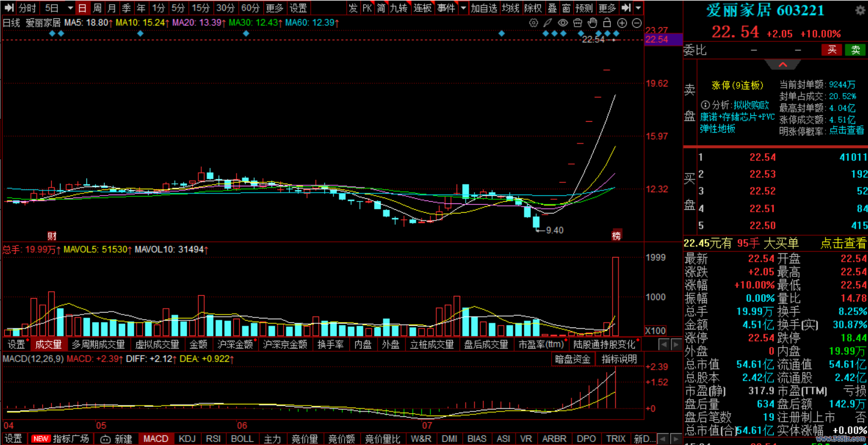Open the toolbox icon
Viewport: 868px width, 445px height.
tap(578, 23)
